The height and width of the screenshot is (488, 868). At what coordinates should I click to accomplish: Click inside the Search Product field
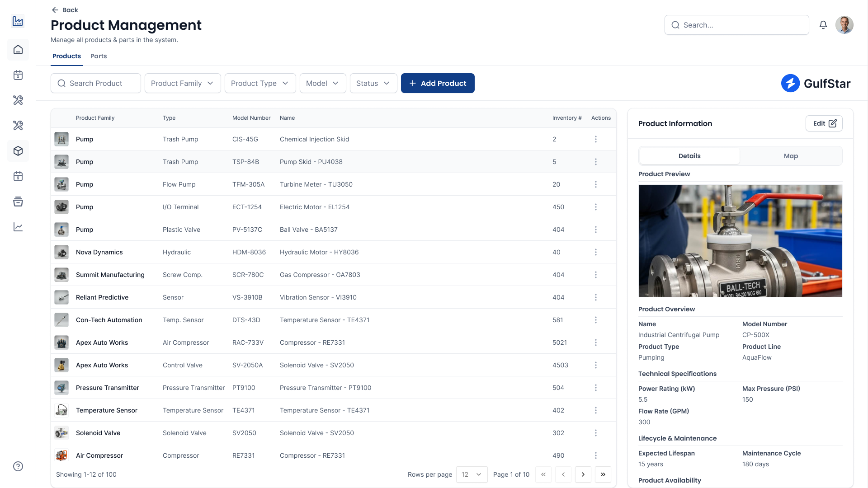[95, 83]
